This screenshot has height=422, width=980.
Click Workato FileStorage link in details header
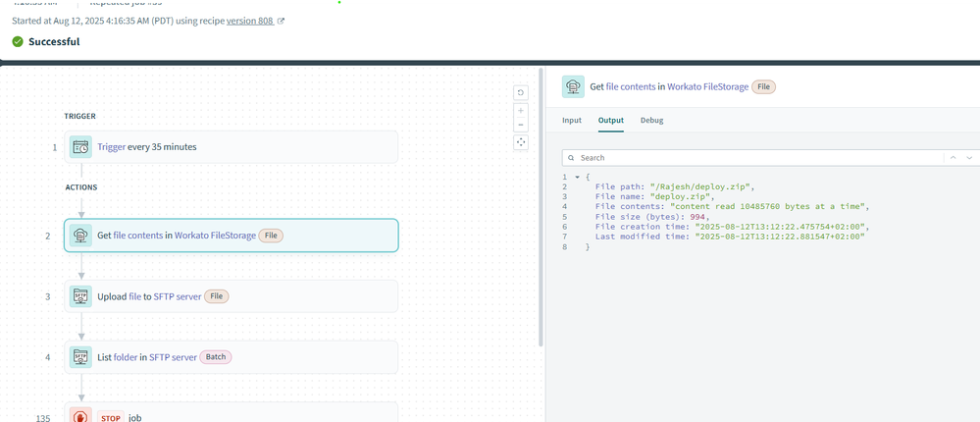pyautogui.click(x=707, y=87)
